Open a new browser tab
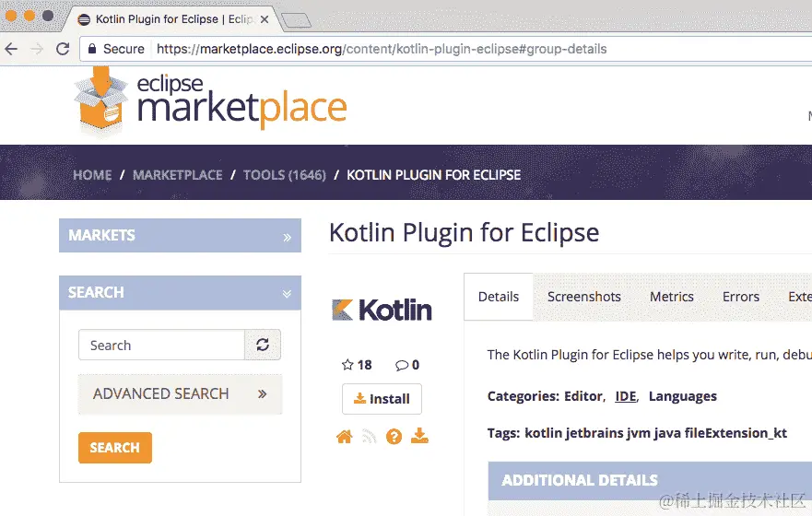812x516 pixels. tap(296, 20)
